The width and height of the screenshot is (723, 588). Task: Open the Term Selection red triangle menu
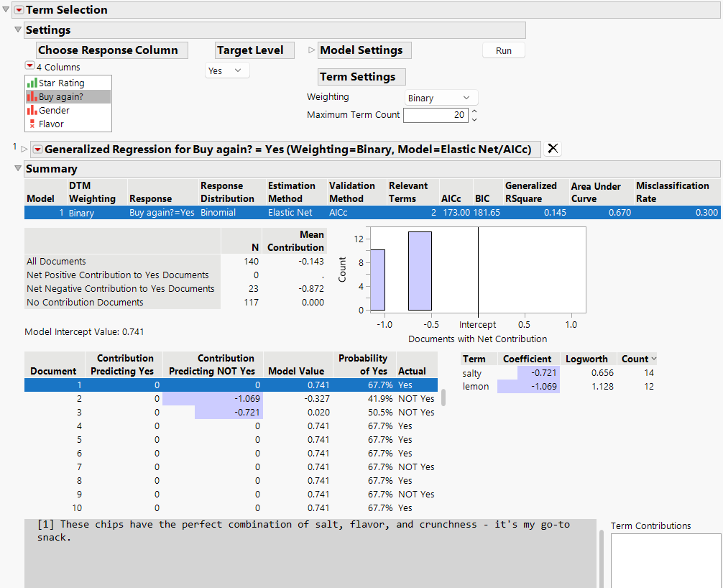pos(19,10)
